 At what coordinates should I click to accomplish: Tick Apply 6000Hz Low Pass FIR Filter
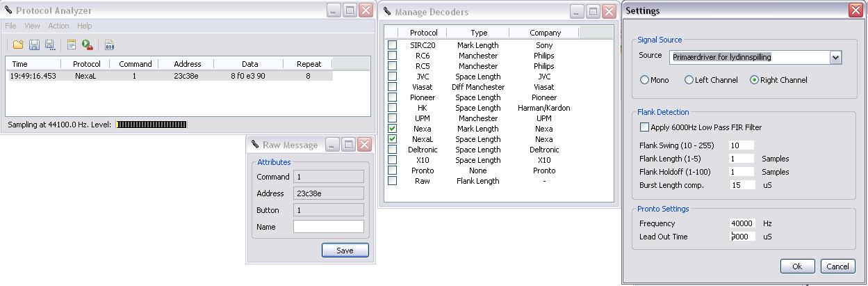click(x=644, y=127)
